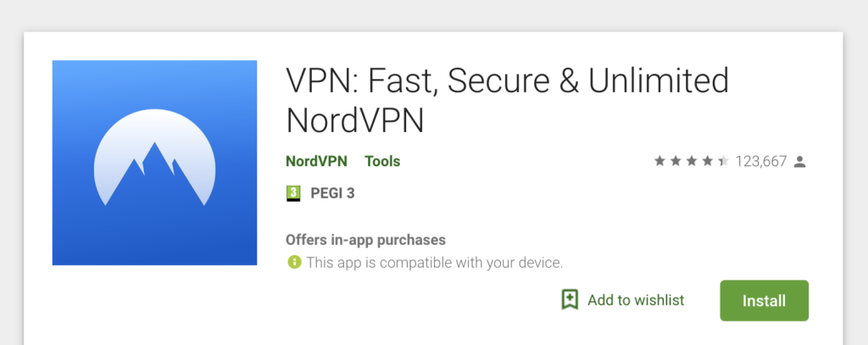Click the half-filled fifth rating star
Image resolution: width=868 pixels, height=345 pixels.
[723, 161]
